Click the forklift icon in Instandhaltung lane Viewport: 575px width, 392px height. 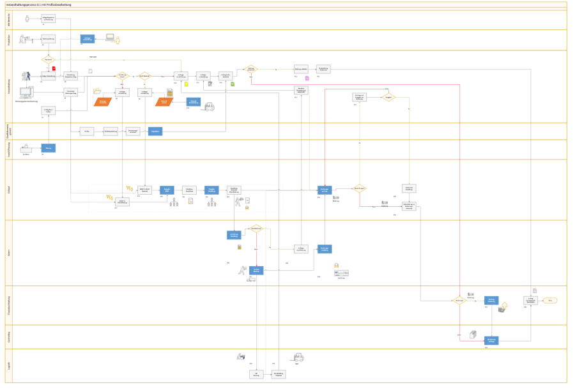click(x=209, y=108)
